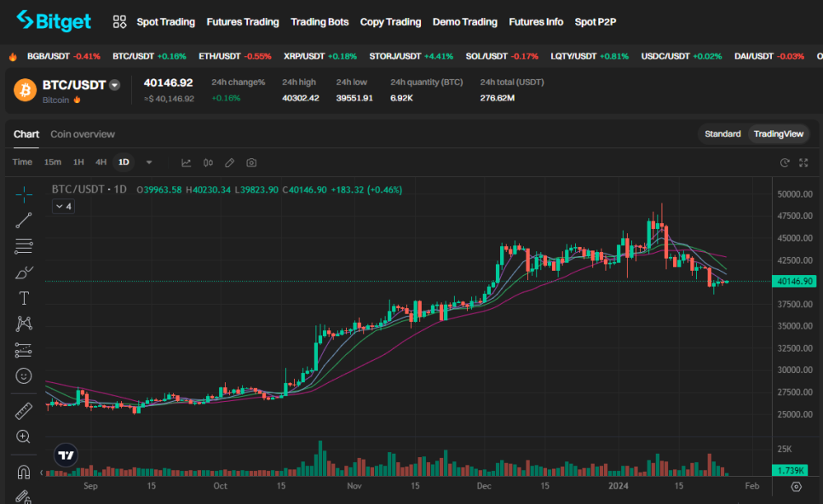The height and width of the screenshot is (504, 823).
Task: Open SOL/USDT from the ticker
Action: pos(502,56)
